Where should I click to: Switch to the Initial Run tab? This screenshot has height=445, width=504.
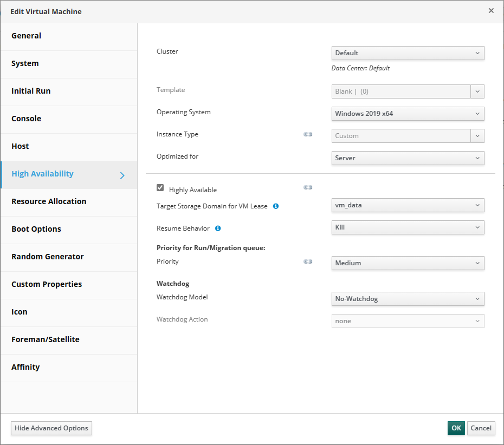click(x=69, y=91)
